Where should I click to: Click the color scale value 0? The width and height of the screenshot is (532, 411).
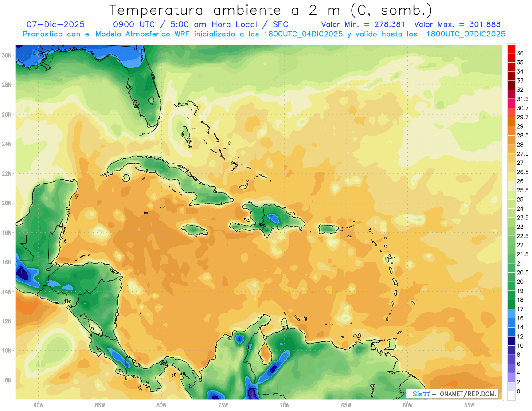[519, 391]
